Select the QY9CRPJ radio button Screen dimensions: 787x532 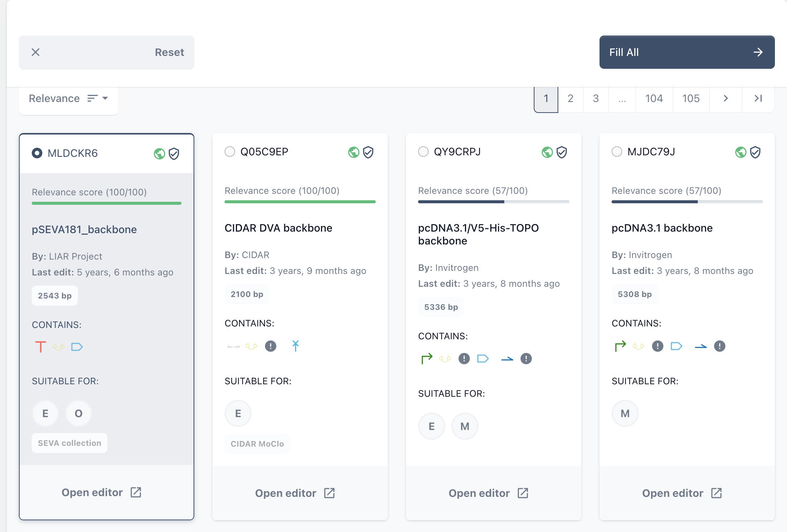(x=423, y=152)
